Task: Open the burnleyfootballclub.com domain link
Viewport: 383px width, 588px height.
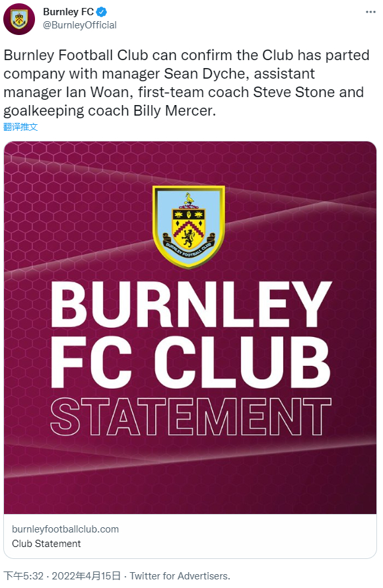Action: click(x=65, y=529)
